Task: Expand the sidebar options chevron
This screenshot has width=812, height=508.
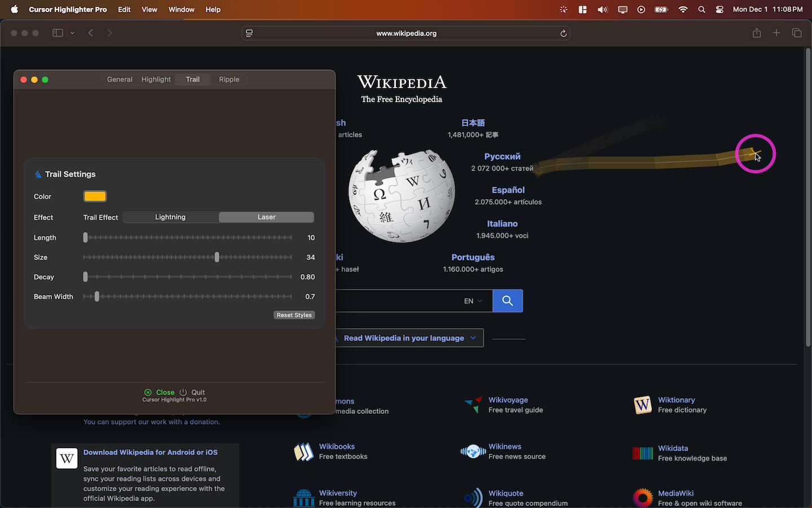Action: [x=72, y=33]
